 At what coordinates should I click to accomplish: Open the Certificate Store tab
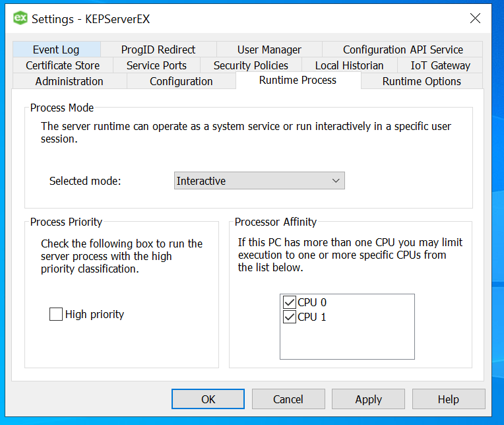click(63, 65)
